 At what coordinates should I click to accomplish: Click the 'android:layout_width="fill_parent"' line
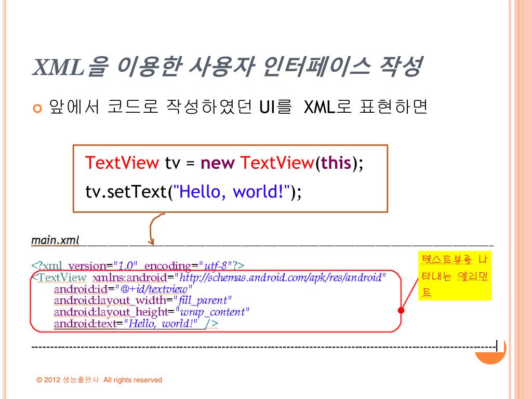142,300
